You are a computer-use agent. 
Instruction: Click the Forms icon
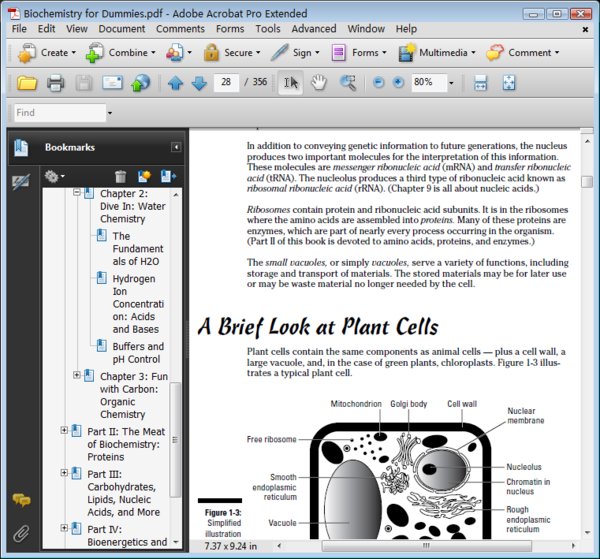pos(339,53)
